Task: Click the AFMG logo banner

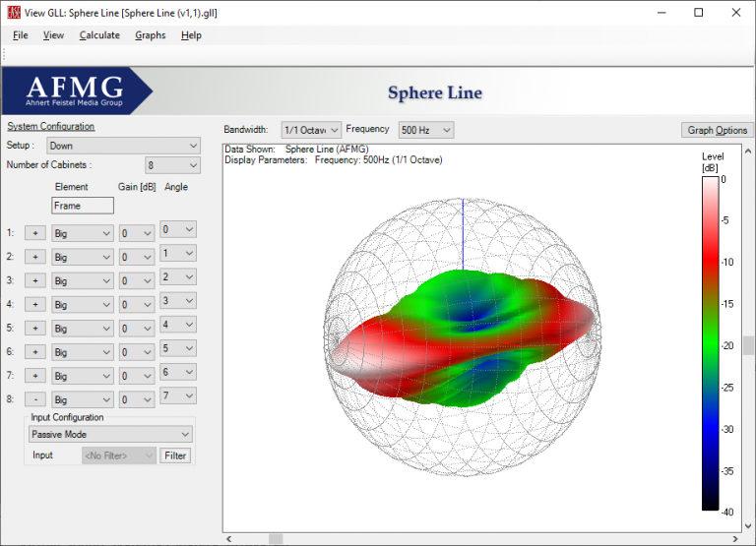Action: tap(77, 91)
